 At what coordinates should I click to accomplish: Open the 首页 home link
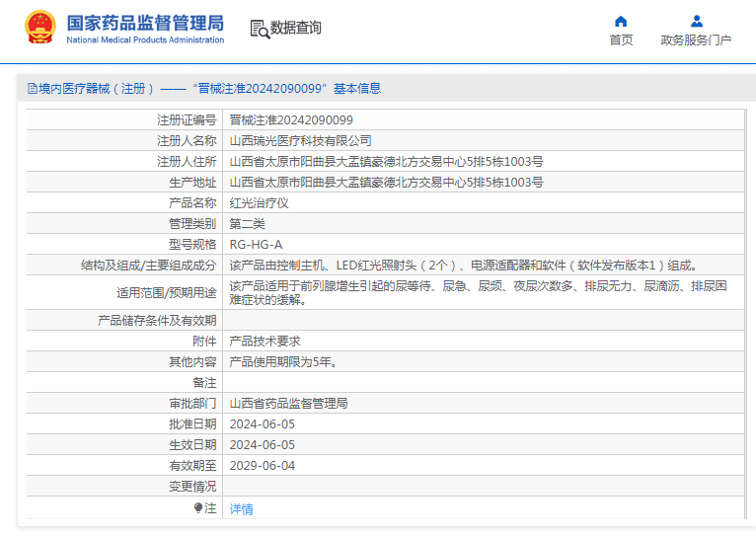[x=621, y=40]
